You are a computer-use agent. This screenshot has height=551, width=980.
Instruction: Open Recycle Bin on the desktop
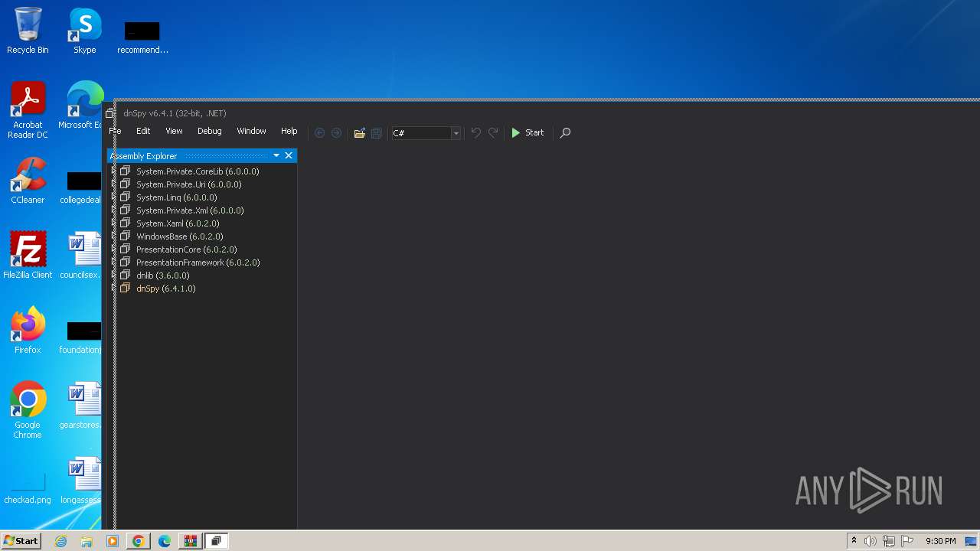(x=28, y=31)
